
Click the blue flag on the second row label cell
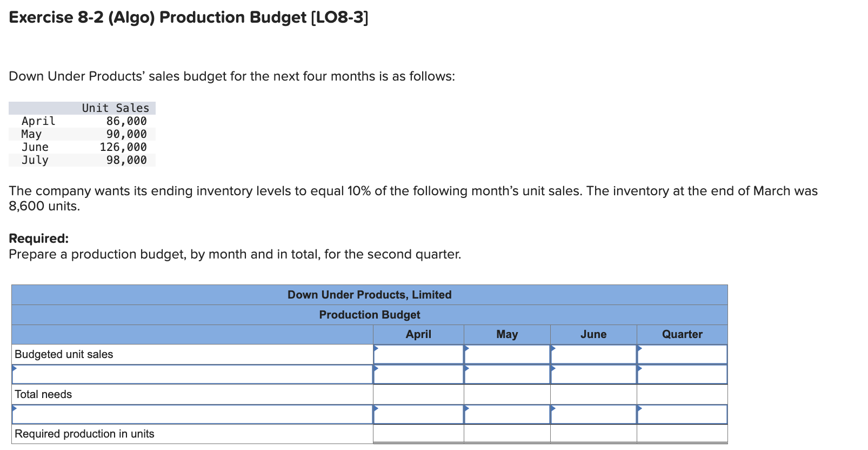(14, 369)
